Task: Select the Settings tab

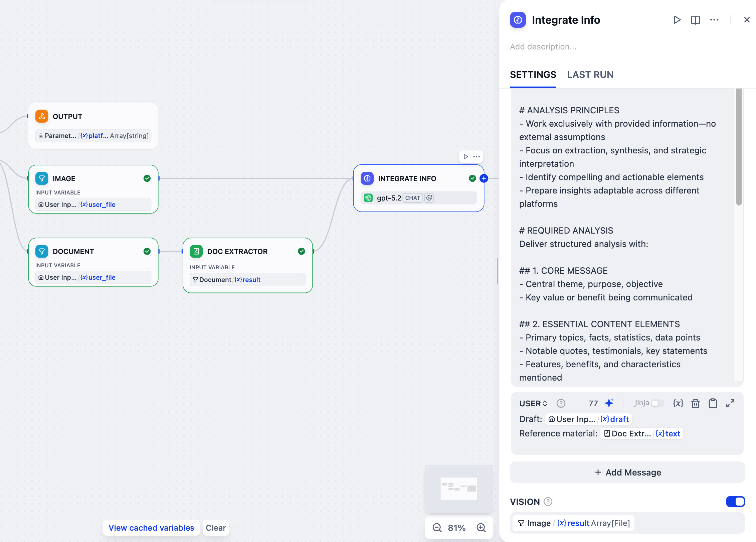Action: click(x=533, y=75)
